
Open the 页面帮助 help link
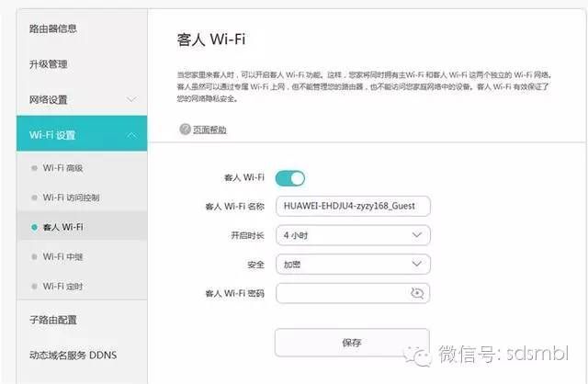pos(209,130)
